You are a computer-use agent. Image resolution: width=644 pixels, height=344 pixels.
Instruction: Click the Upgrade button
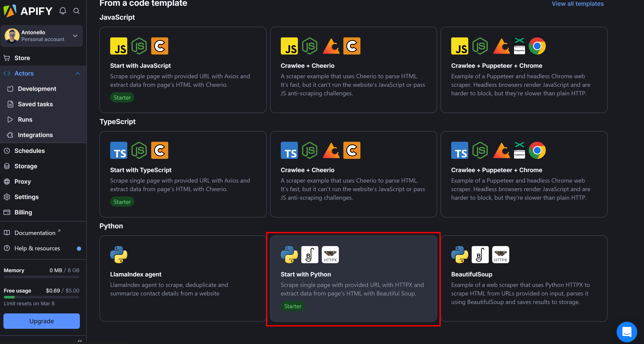pos(41,321)
